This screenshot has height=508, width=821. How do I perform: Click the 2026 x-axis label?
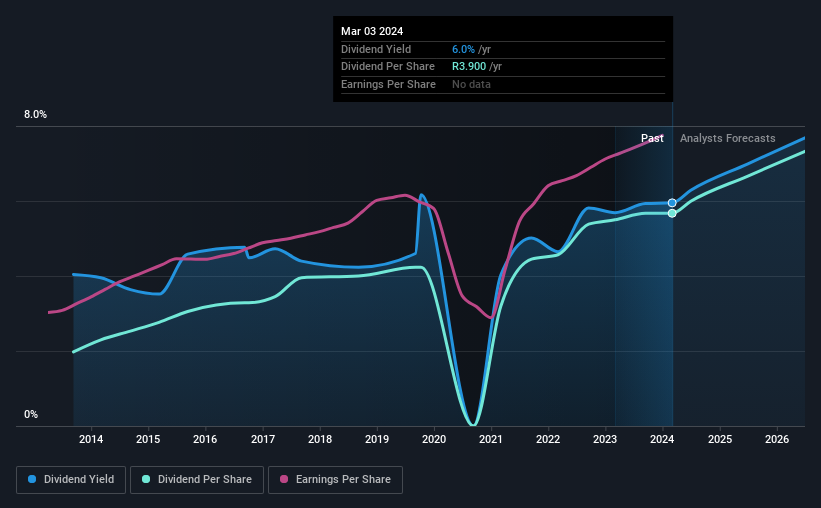point(777,439)
